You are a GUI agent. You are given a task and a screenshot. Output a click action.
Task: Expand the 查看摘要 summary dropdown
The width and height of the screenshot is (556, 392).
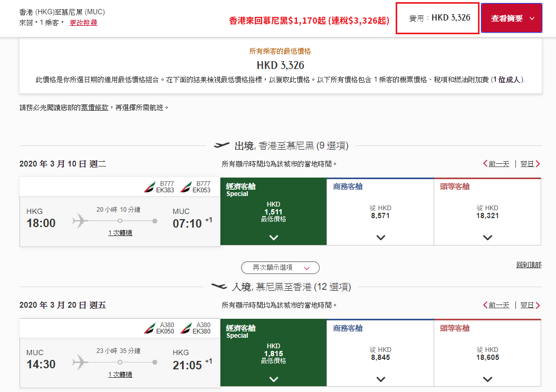(511, 18)
